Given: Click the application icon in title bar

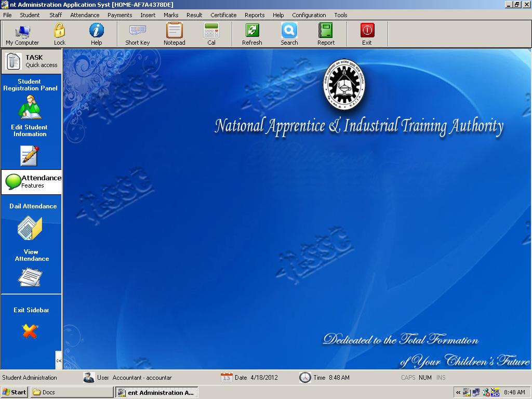Looking at the screenshot, I should 4,4.
